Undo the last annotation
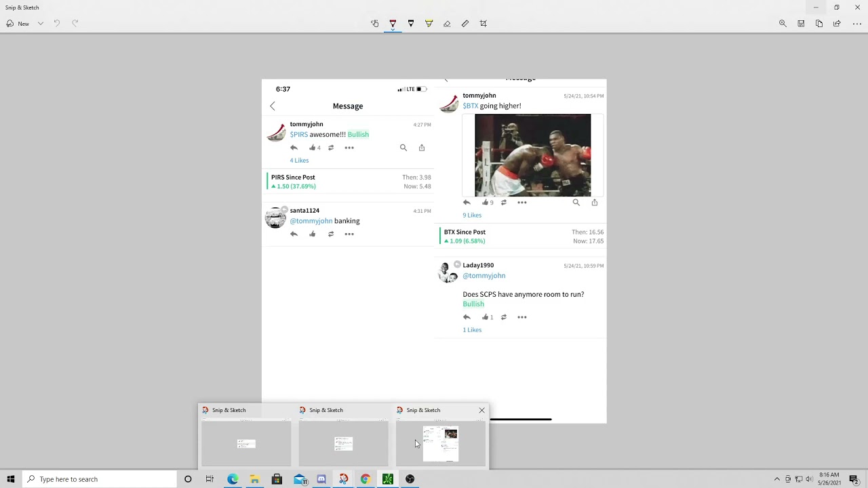868x488 pixels. [57, 24]
